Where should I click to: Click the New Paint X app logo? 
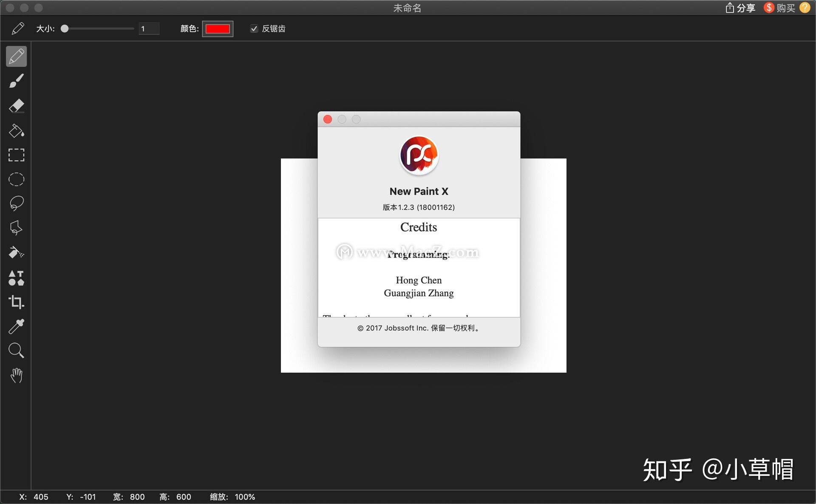[419, 155]
